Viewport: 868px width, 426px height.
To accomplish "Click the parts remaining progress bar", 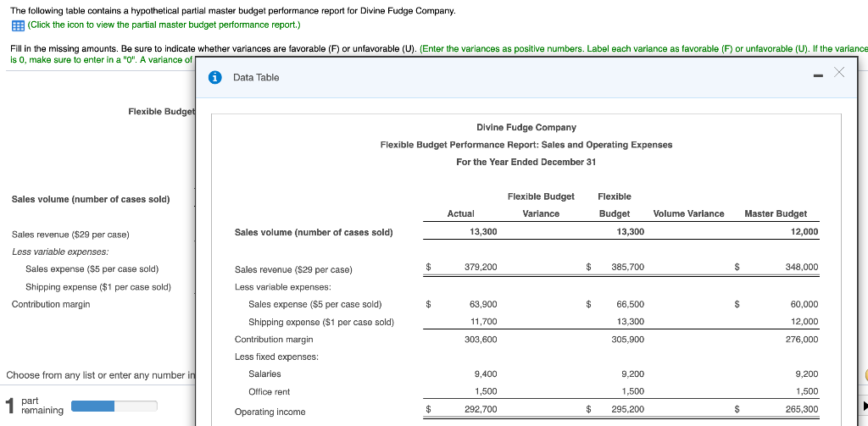I will [114, 407].
